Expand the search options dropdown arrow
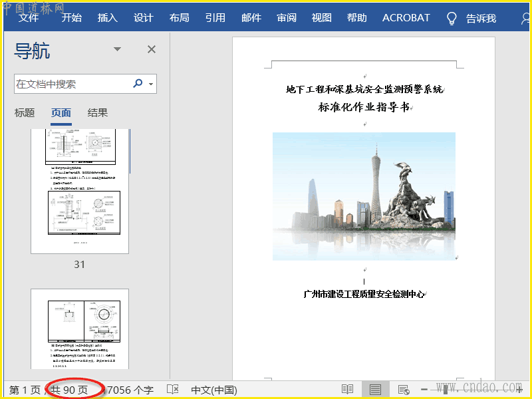Viewport: 532px width, 399px height. 152,84
